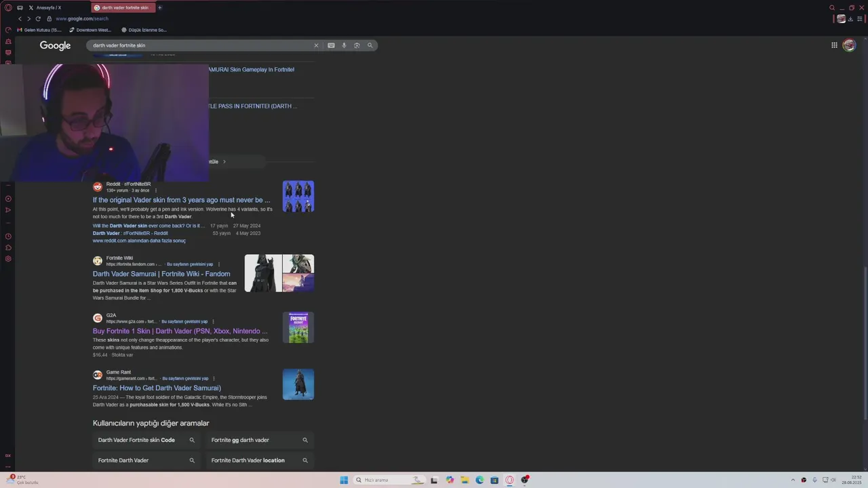Launch Microsoft Edge from the taskbar

coord(479,480)
